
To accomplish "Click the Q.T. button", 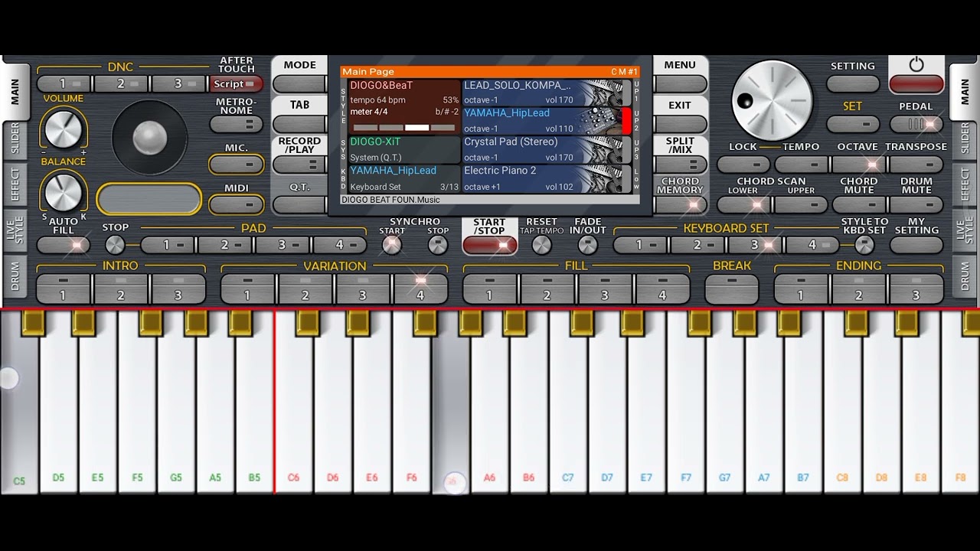I will click(299, 204).
